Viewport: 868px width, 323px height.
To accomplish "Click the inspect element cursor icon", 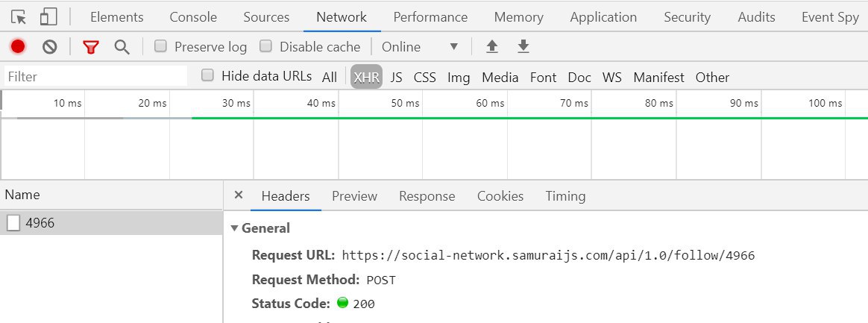I will click(x=19, y=17).
